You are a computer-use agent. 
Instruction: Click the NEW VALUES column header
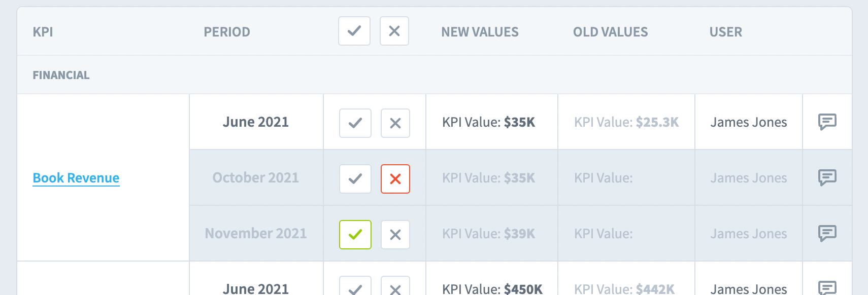point(480,32)
